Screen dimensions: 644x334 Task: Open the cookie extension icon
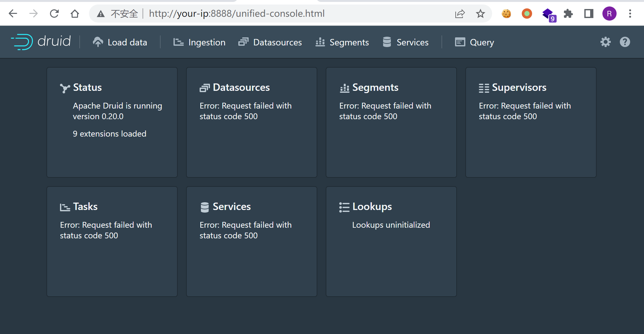tap(506, 14)
